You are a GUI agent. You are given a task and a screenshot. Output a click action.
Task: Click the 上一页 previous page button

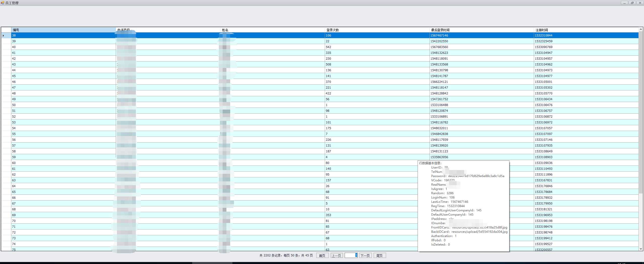coord(337,255)
